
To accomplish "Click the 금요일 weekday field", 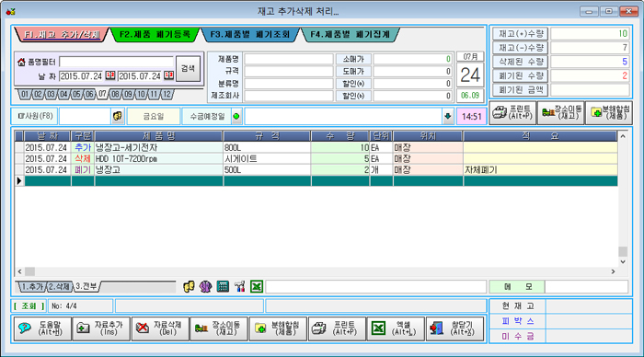I will (154, 116).
